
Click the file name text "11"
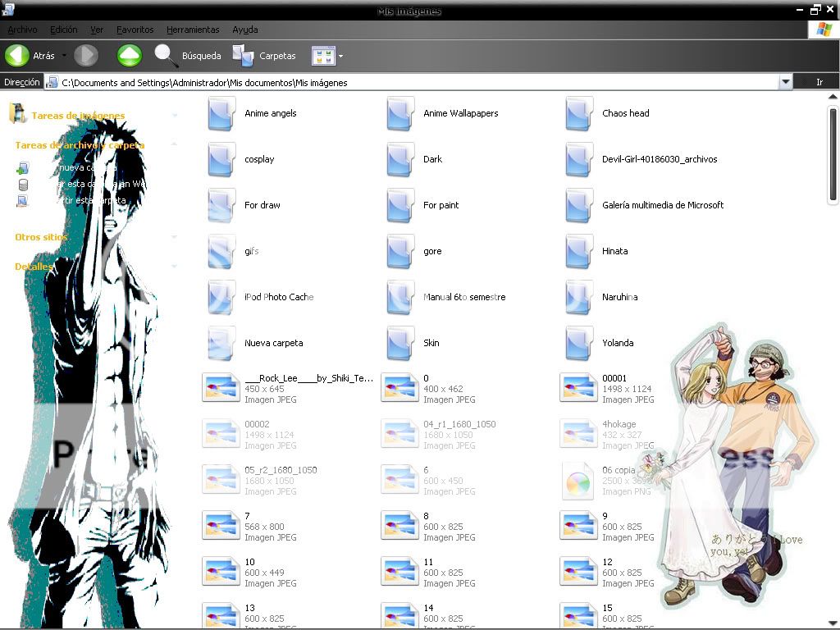(428, 562)
